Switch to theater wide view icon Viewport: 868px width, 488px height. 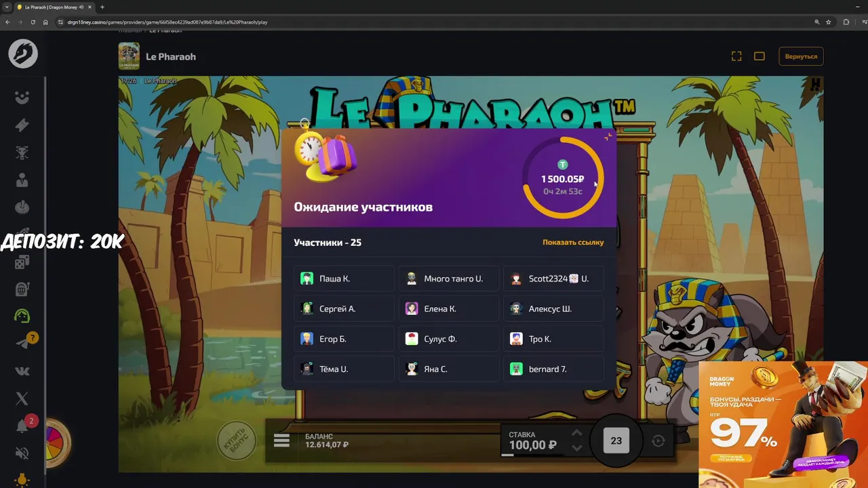759,56
